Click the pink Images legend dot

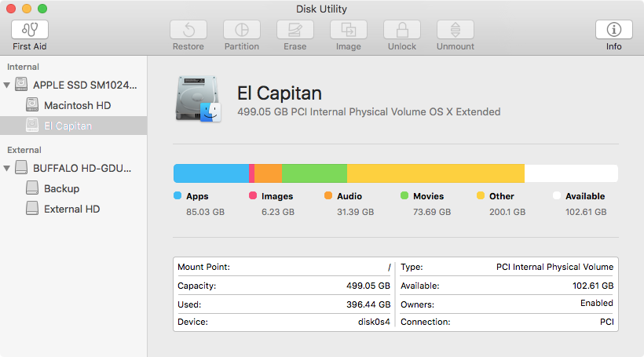click(x=253, y=195)
